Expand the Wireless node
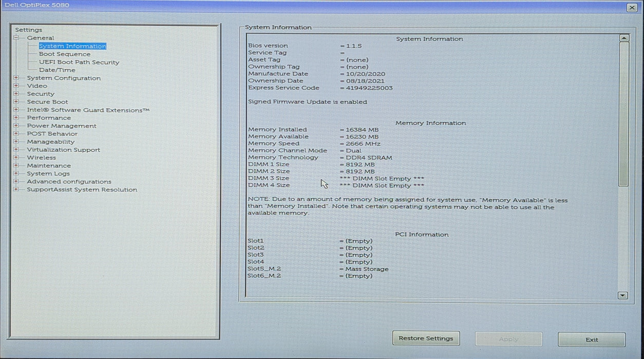This screenshot has width=644, height=359. tap(16, 157)
